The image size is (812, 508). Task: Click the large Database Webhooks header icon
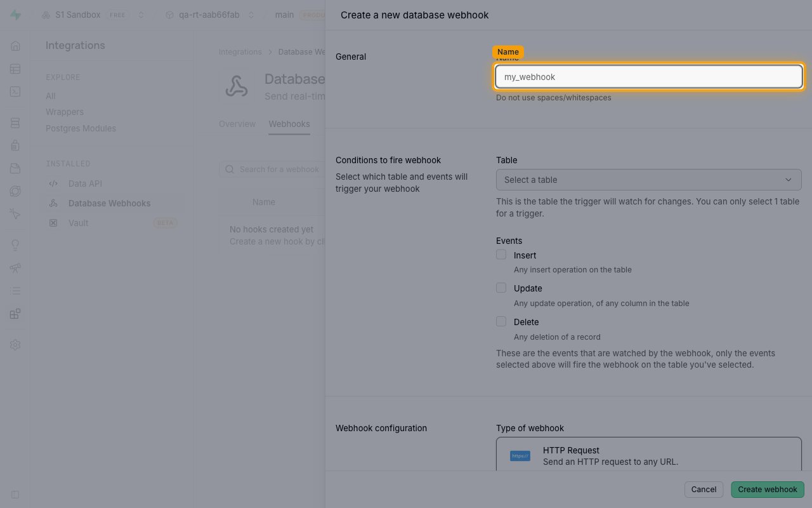click(237, 86)
